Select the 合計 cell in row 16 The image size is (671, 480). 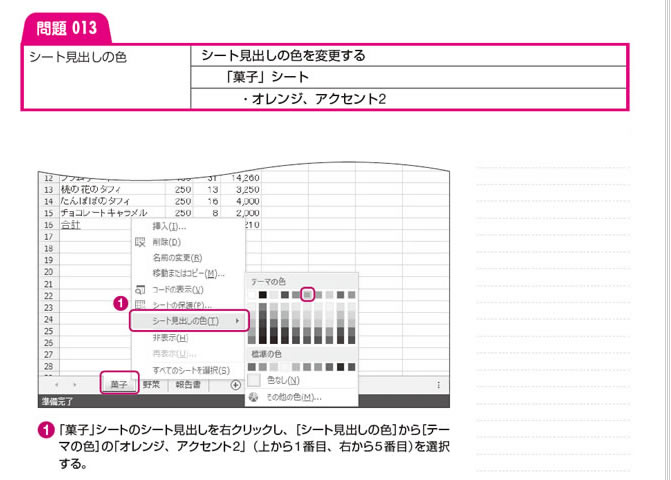(70, 225)
